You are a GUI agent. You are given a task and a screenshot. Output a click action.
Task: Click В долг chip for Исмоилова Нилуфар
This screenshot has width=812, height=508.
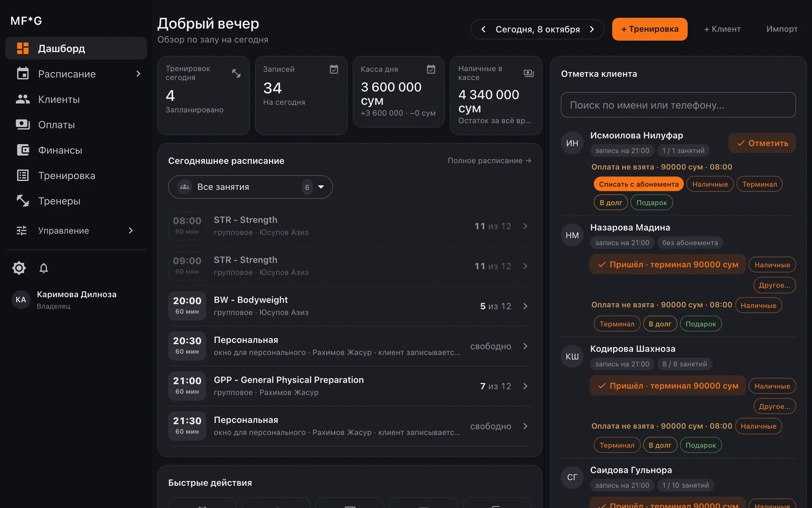[x=611, y=202]
